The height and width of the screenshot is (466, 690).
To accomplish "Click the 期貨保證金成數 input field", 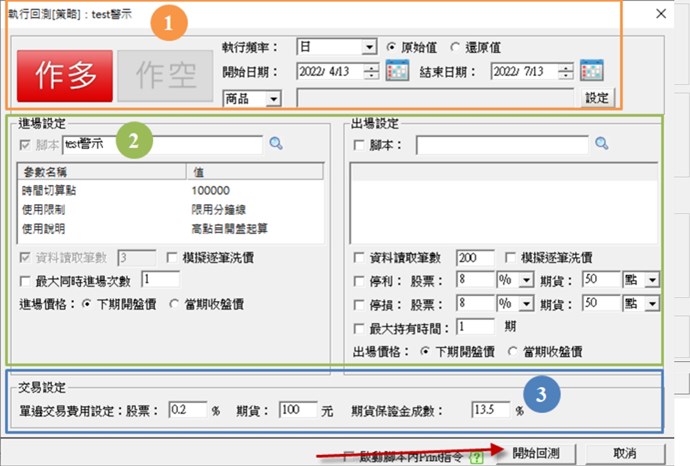I will click(x=490, y=409).
